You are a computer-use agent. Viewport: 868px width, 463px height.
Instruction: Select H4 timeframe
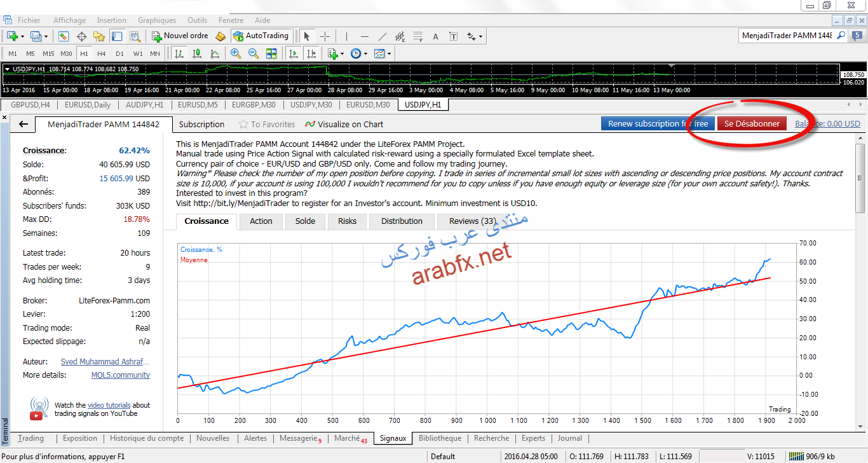102,53
